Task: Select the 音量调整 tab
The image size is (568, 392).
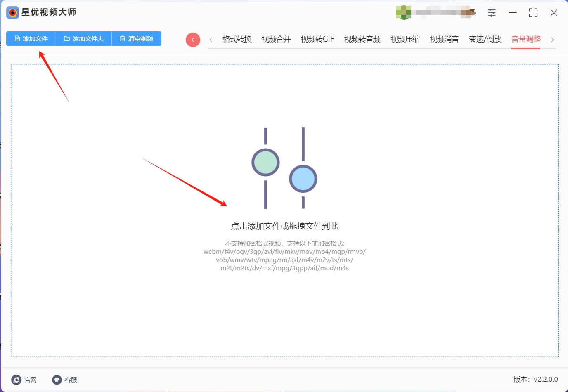Action: point(526,39)
